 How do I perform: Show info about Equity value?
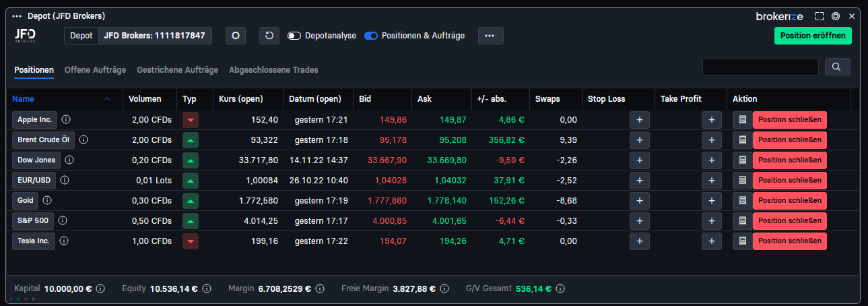pos(207,288)
